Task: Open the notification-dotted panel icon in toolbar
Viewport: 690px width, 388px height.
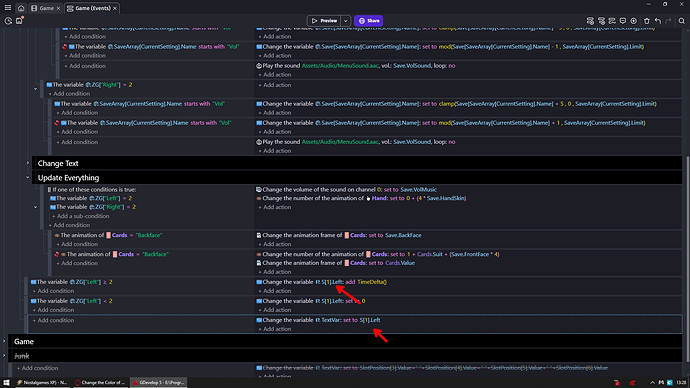Action: click(x=19, y=21)
